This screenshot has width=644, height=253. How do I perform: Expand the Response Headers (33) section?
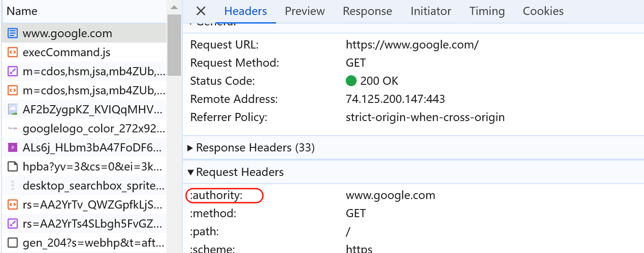point(191,148)
